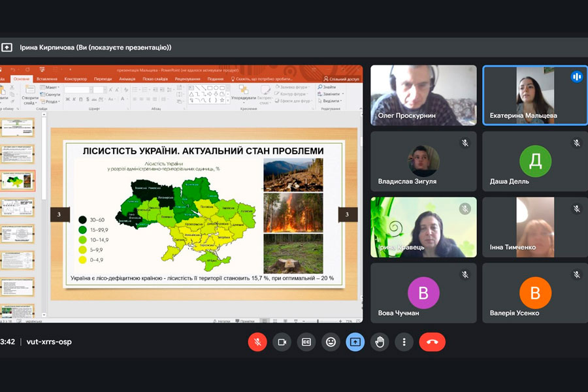Click the muted mic icon on Даша Делль tile
This screenshot has width=588, height=392.
click(576, 143)
